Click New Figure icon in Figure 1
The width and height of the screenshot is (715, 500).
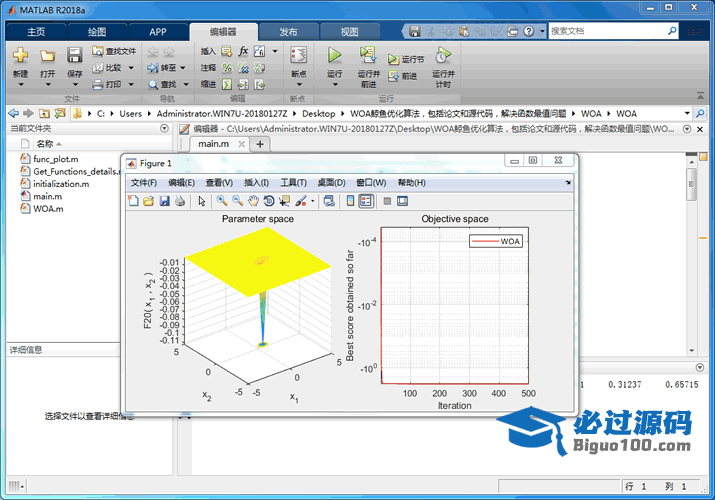[x=133, y=201]
